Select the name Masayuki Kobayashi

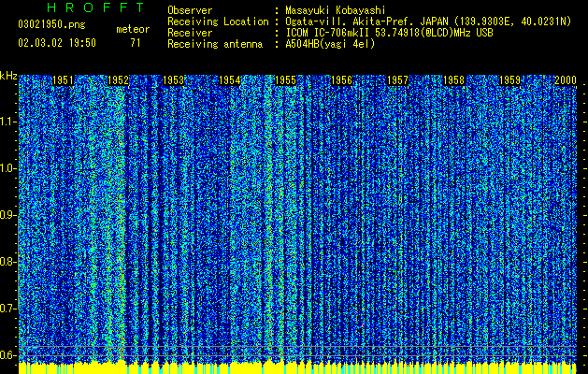point(336,11)
